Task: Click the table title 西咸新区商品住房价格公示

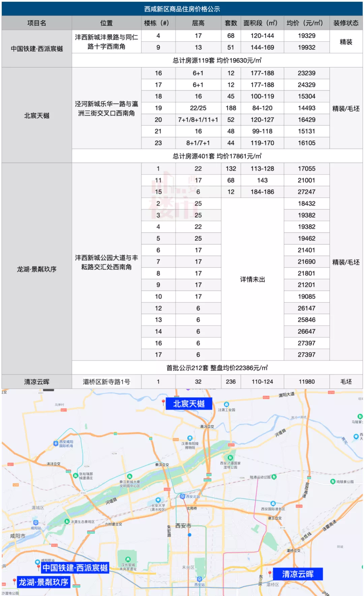Action: [182, 9]
